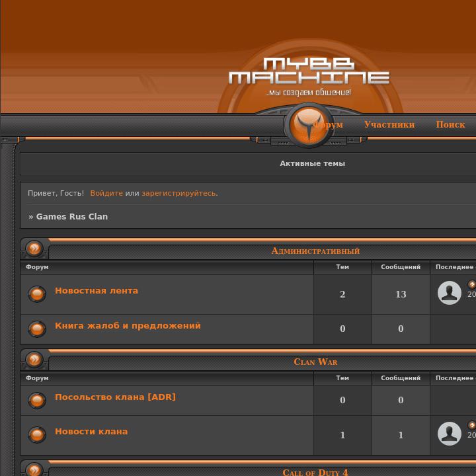Collapse the Административный category arrow icon

[x=34, y=249]
